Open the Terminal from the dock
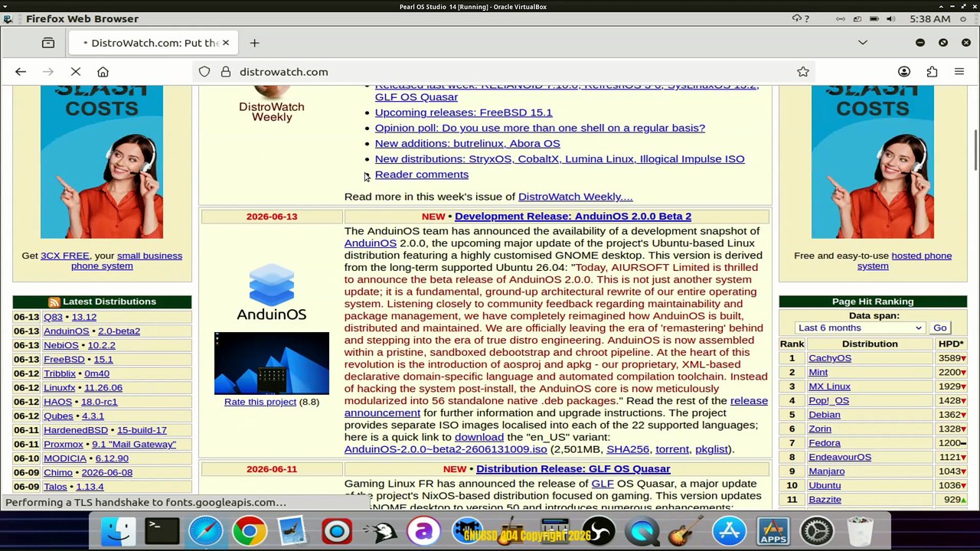 coord(162,531)
